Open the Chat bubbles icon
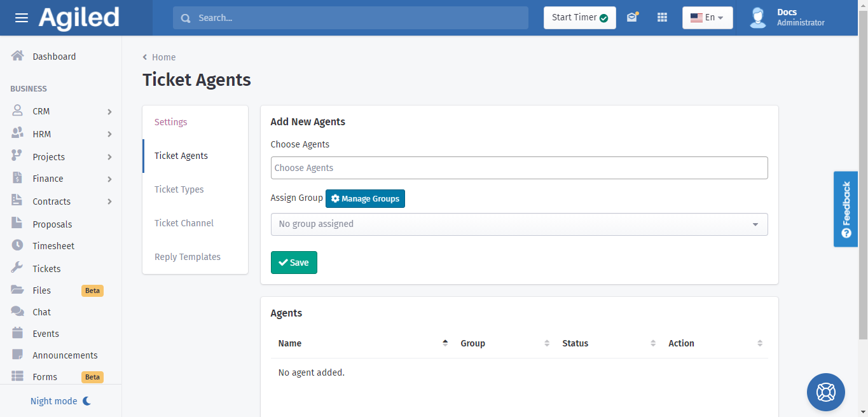Image resolution: width=868 pixels, height=417 pixels. tap(18, 311)
